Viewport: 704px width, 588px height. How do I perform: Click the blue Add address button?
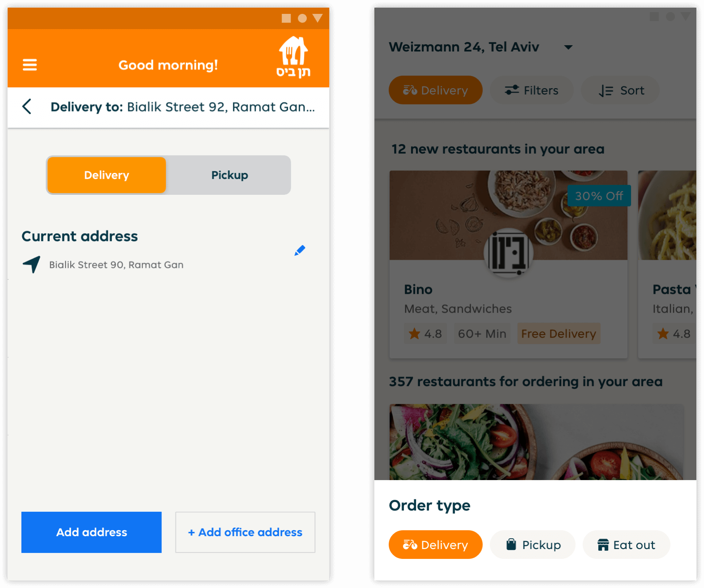[x=91, y=532]
